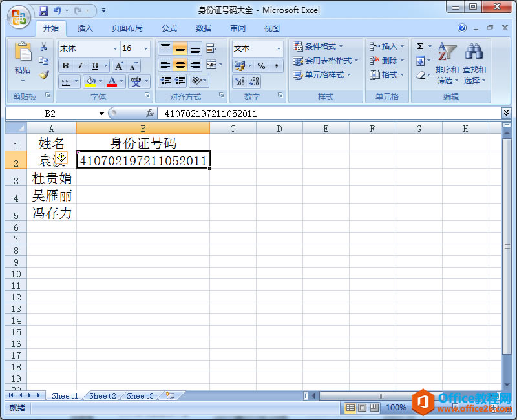This screenshot has height=420, width=517.
Task: Open the 公式 Formulas tab
Action: pos(169,28)
